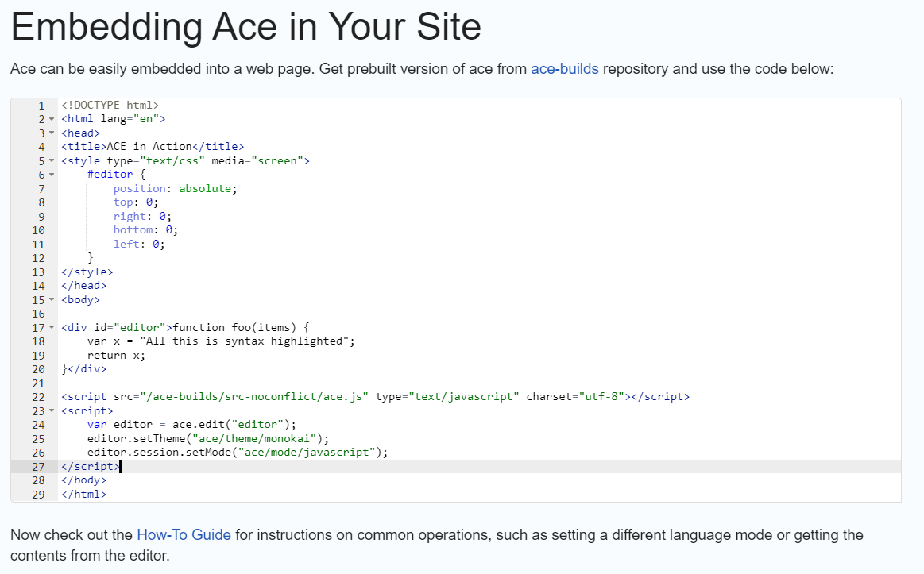Collapse the body fold on line 15

[52, 299]
